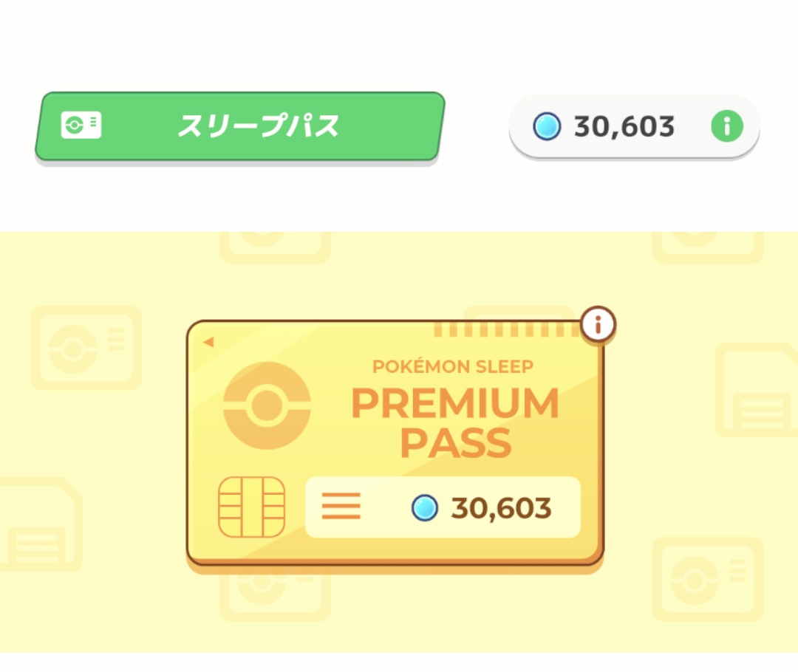Click the PREMIUM PASS title text

click(454, 422)
